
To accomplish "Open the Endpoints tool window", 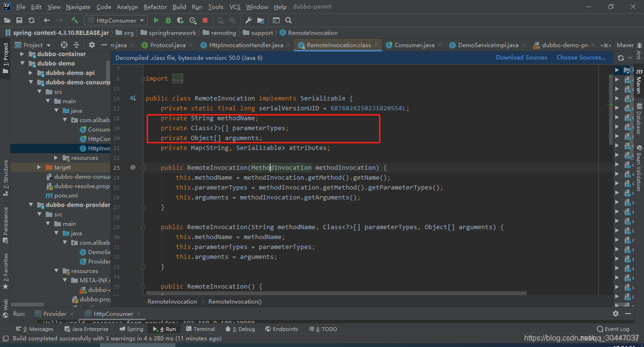I will pos(281,329).
